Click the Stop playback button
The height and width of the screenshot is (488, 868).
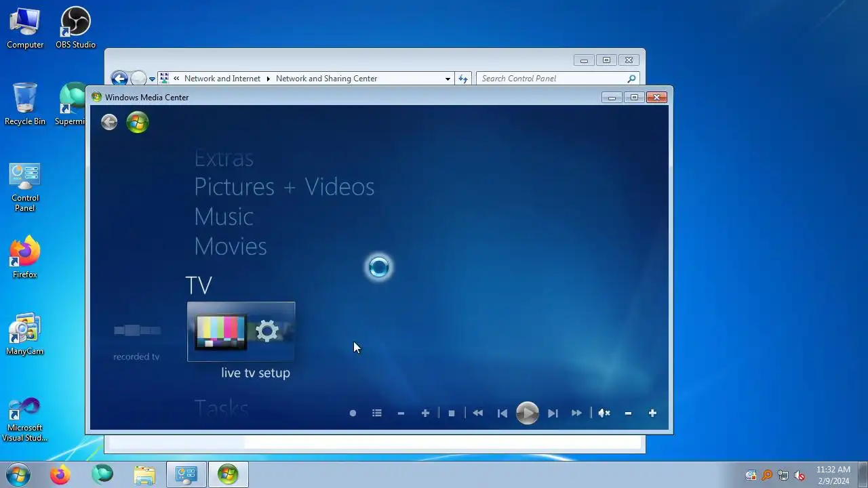(452, 413)
